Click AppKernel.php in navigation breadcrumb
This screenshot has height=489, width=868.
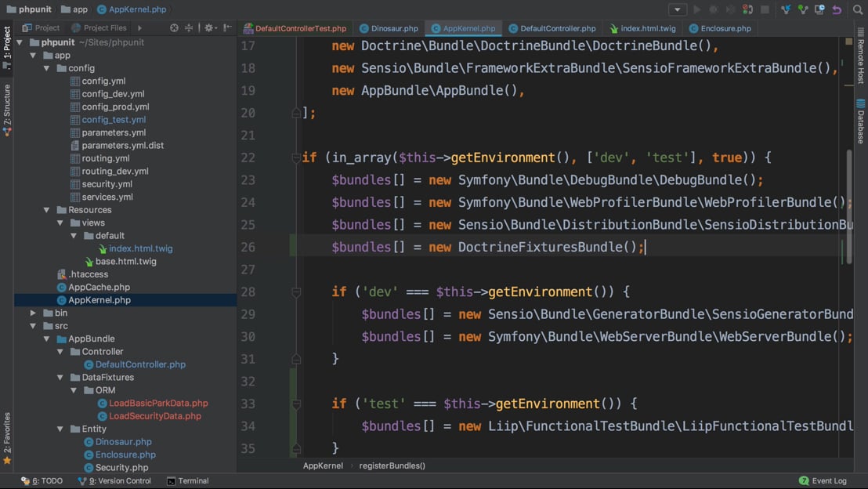click(132, 9)
